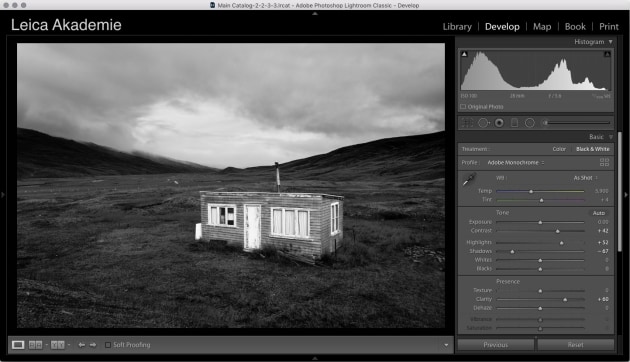Click the Clarity value +60
The image size is (630, 362).
(x=603, y=299)
